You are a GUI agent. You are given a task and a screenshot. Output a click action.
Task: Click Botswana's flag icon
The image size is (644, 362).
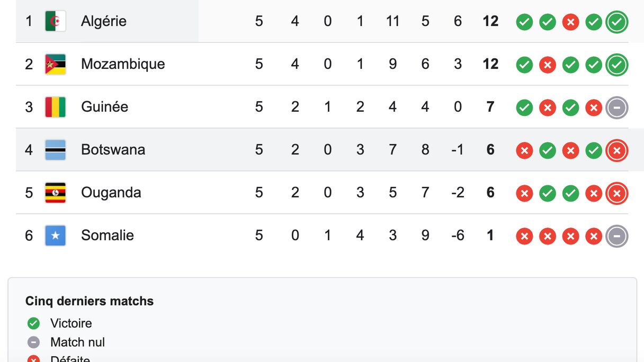[55, 150]
